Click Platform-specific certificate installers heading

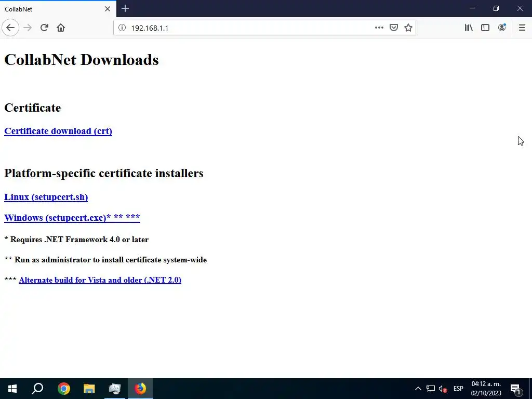tap(104, 173)
